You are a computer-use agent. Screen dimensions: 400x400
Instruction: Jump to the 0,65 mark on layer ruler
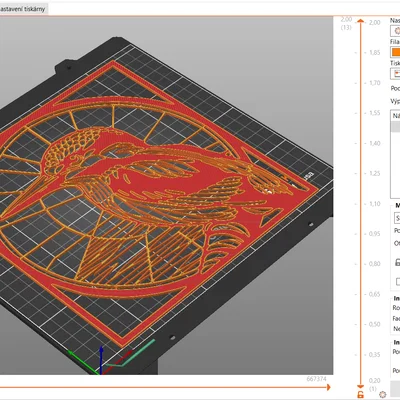(x=375, y=294)
